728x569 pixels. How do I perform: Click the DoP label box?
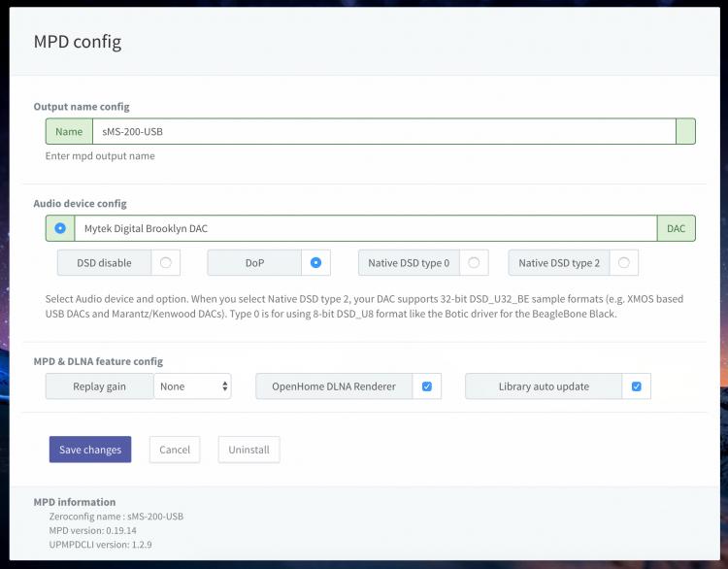coord(254,262)
